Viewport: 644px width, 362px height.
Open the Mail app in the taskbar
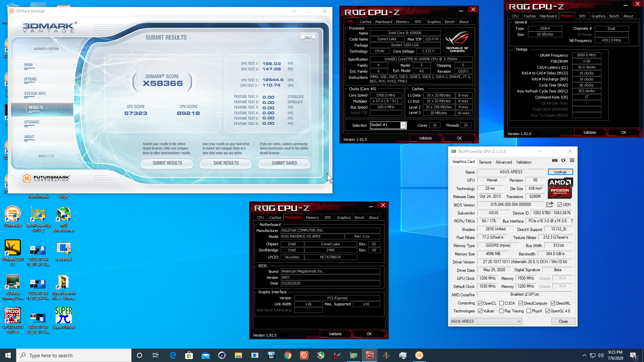tap(206, 355)
